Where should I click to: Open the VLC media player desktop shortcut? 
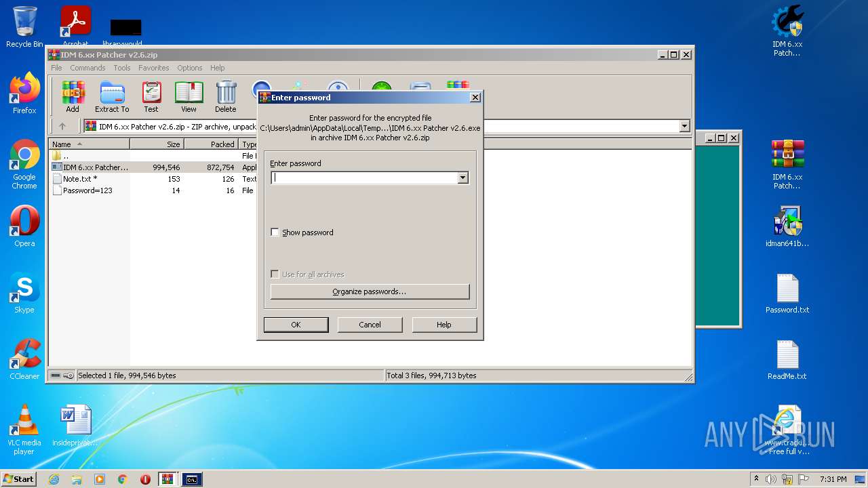(x=24, y=430)
